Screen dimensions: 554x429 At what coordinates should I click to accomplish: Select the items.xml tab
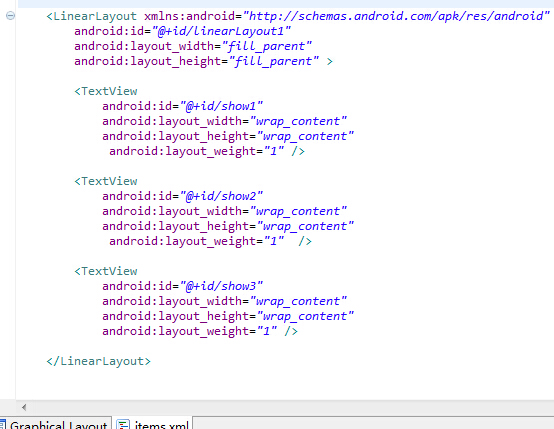click(153, 423)
